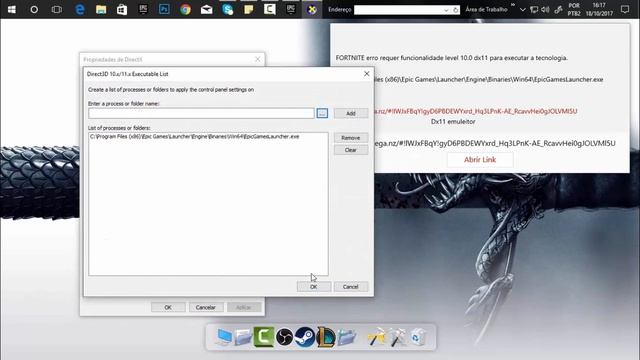Open network status tray icon
Viewport: 640px width, 360px height.
pyautogui.click(x=534, y=9)
